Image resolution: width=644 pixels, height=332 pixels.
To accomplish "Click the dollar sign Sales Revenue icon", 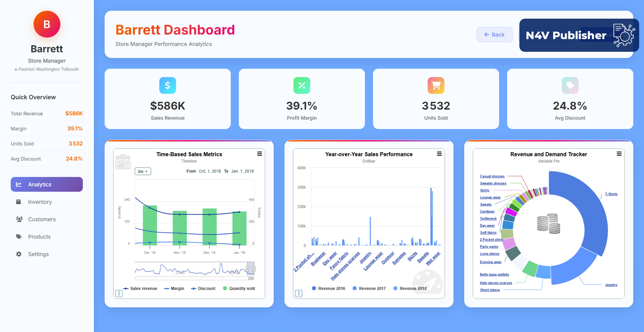I will point(167,86).
